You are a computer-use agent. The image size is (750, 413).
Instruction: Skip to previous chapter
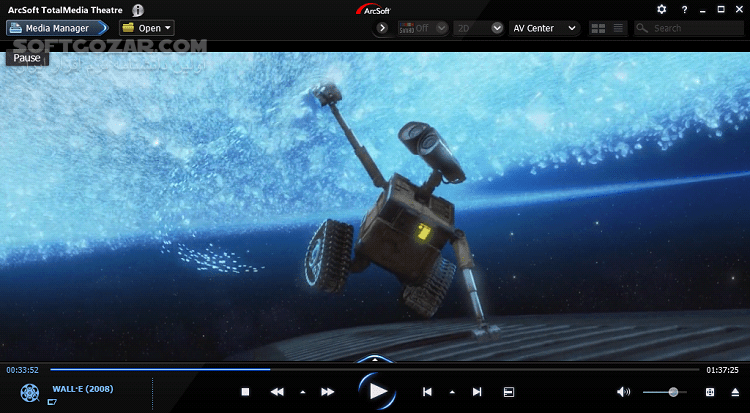point(427,392)
